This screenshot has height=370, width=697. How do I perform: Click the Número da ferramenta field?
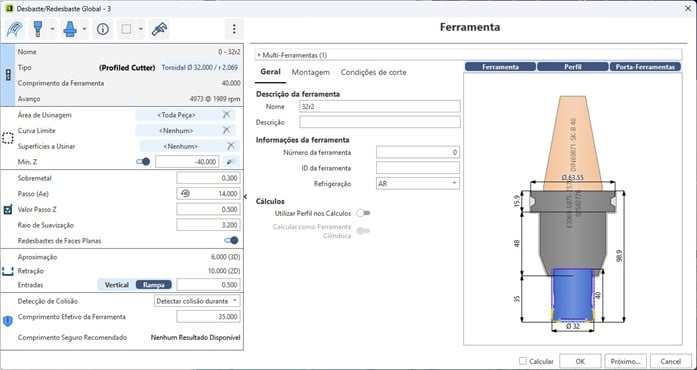click(x=418, y=153)
